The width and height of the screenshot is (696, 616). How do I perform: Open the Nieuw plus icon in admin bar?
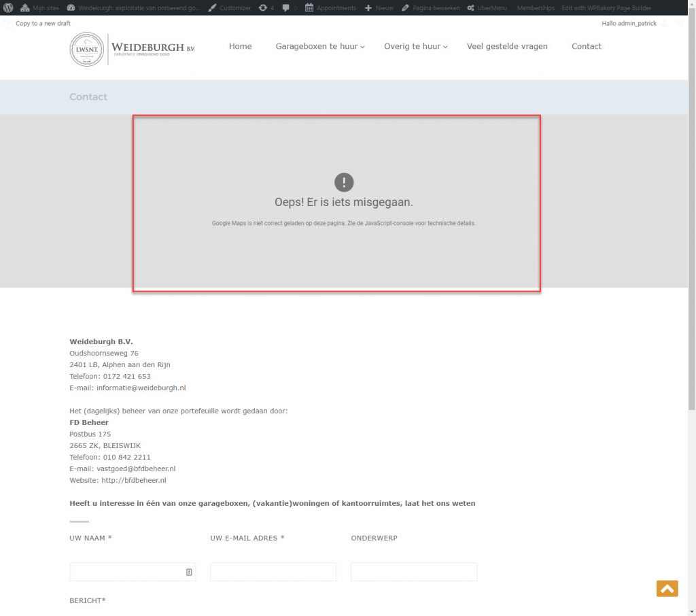pyautogui.click(x=368, y=7)
